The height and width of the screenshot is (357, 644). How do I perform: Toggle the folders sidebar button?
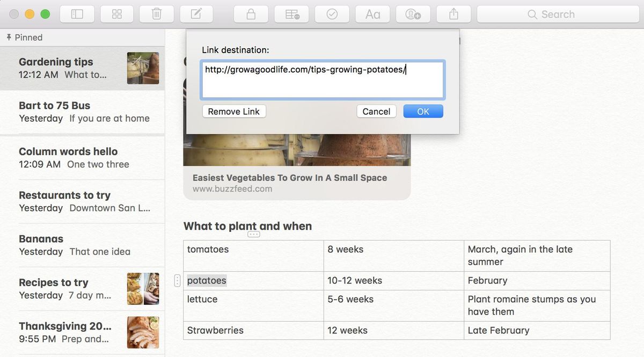(77, 14)
